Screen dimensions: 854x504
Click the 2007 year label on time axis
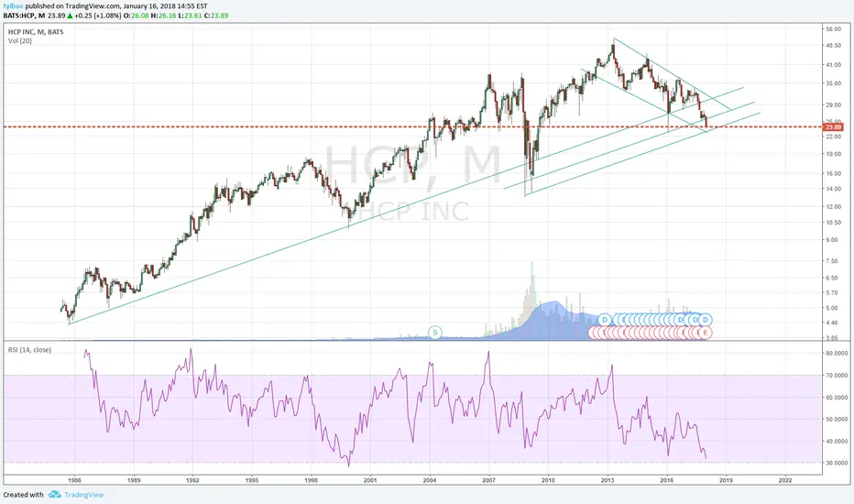488,480
